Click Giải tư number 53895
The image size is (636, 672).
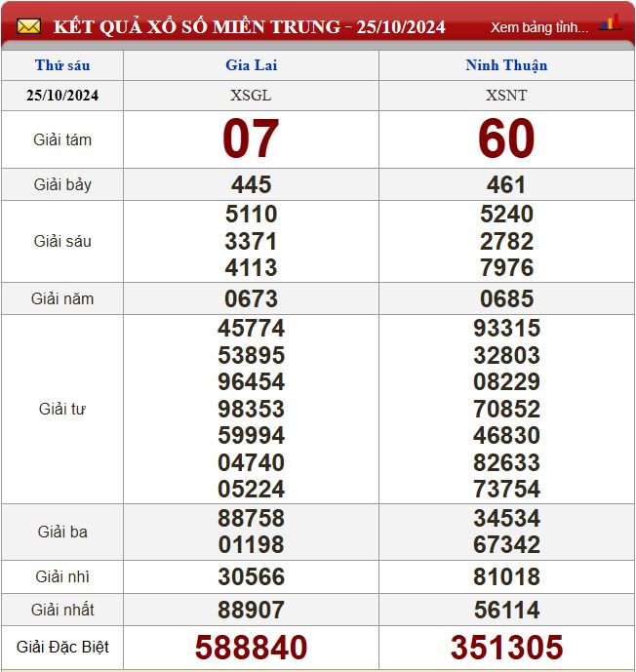click(x=251, y=355)
